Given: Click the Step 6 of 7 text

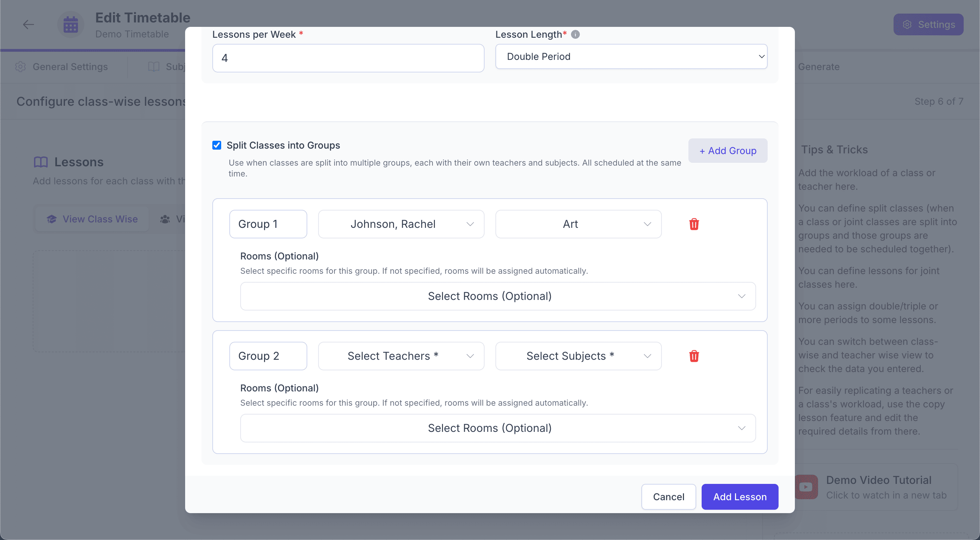Looking at the screenshot, I should (x=938, y=102).
